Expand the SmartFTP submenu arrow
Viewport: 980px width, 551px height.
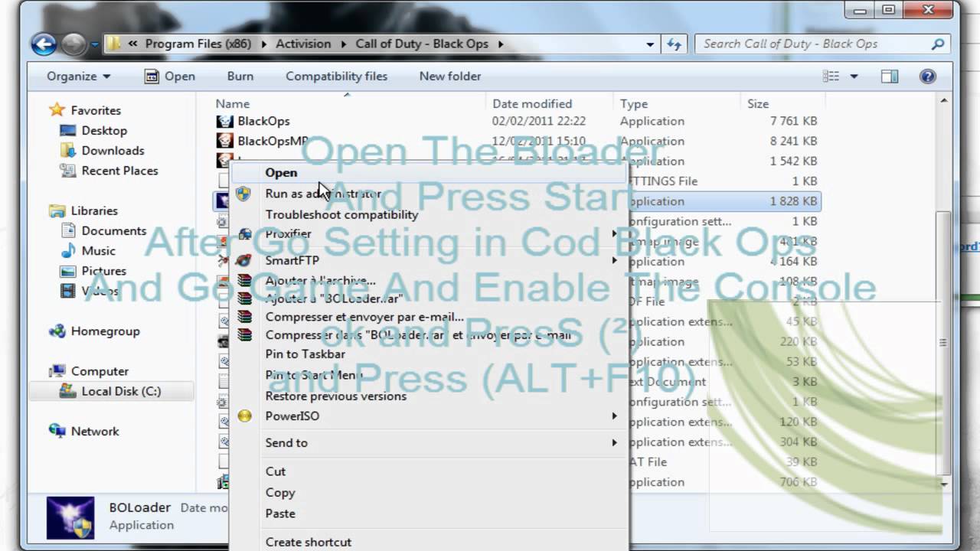[x=614, y=260]
